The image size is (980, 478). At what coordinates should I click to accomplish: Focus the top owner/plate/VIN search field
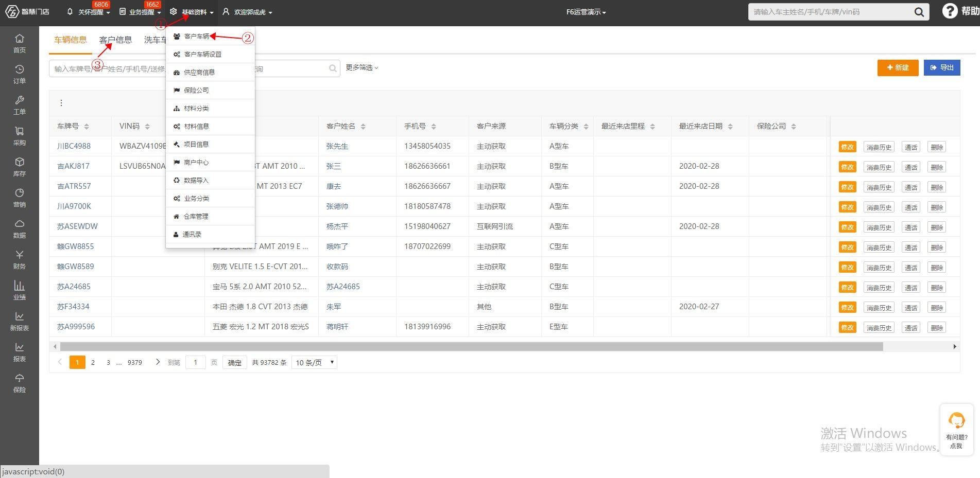(829, 12)
